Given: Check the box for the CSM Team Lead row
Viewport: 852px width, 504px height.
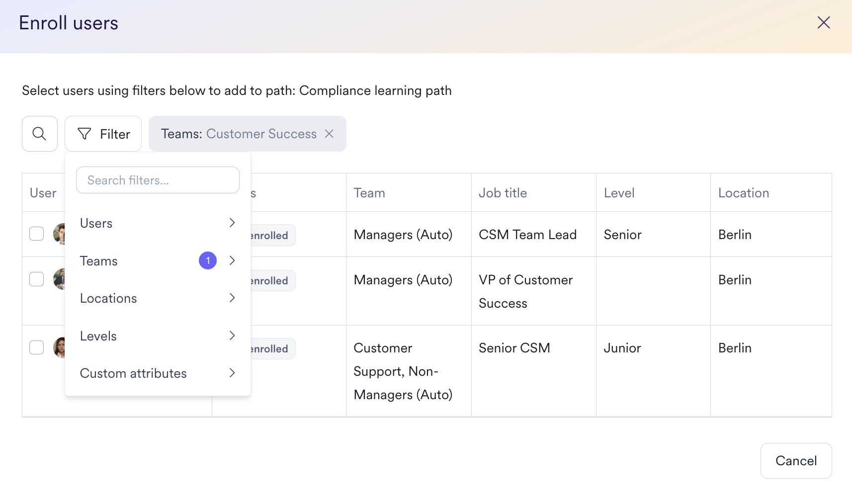Looking at the screenshot, I should [37, 234].
